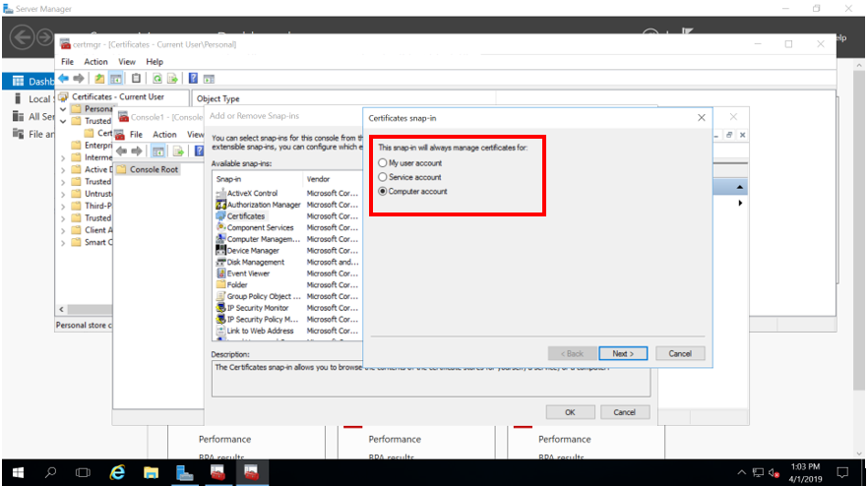Viewport: 868px width, 486px height.
Task: Click Next in Certificates snap-in wizard
Action: 623,354
